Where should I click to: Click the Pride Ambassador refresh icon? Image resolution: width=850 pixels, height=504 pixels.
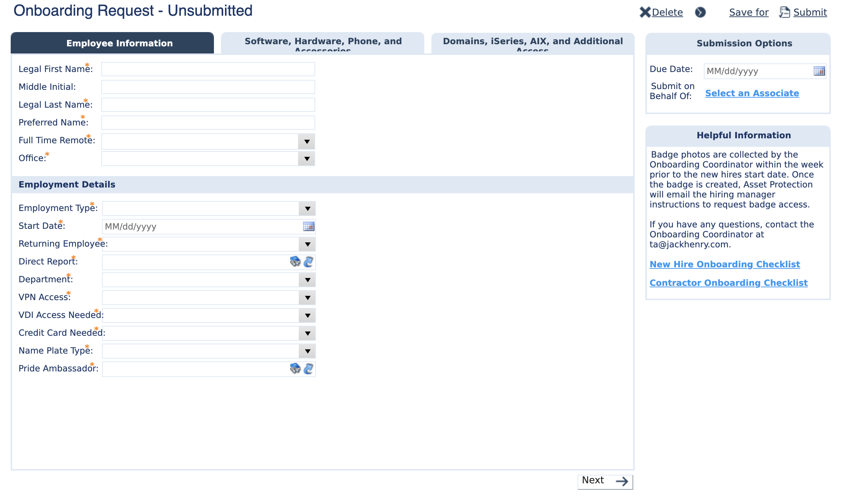tap(308, 368)
